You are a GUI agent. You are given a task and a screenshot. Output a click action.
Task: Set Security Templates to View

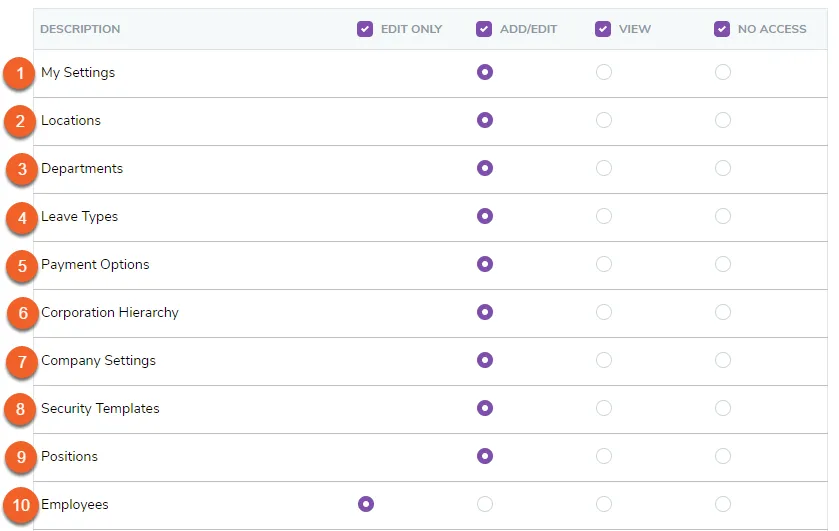pos(604,408)
